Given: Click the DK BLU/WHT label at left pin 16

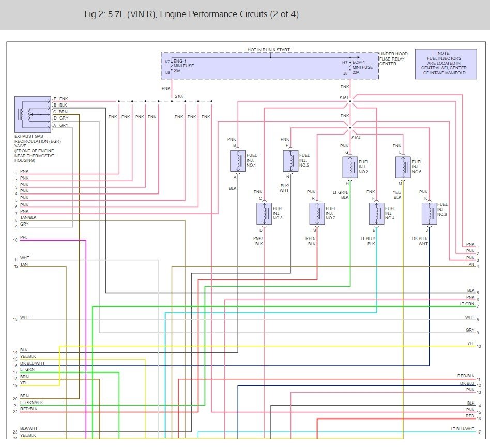Looking at the screenshot, I should (x=33, y=363).
